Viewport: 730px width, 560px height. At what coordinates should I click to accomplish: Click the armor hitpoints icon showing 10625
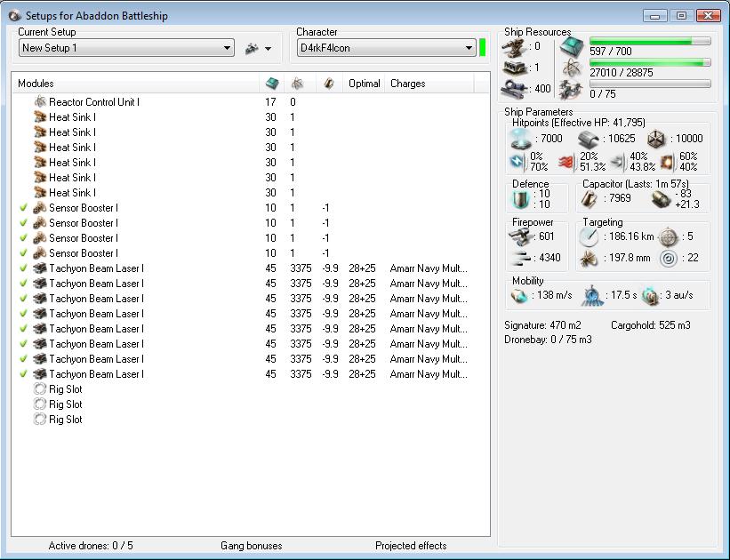pos(589,139)
